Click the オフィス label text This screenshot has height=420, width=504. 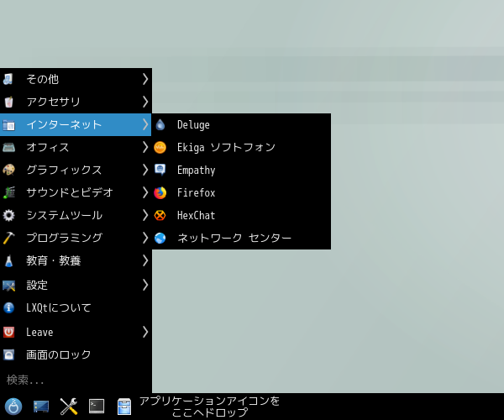tap(48, 147)
